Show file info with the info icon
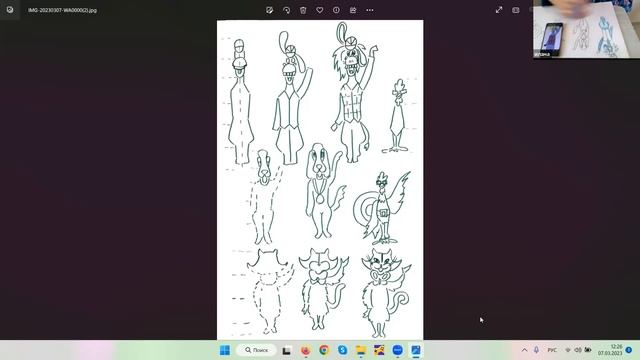The image size is (640, 360). [x=336, y=10]
